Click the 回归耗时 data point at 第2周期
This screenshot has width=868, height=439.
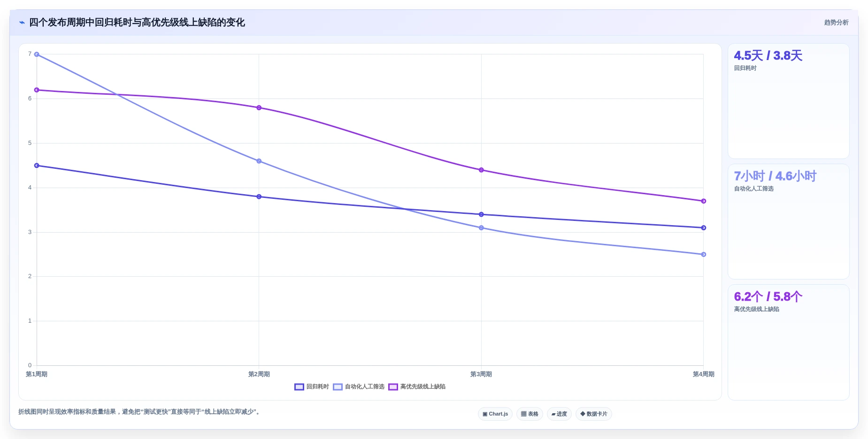point(259,197)
